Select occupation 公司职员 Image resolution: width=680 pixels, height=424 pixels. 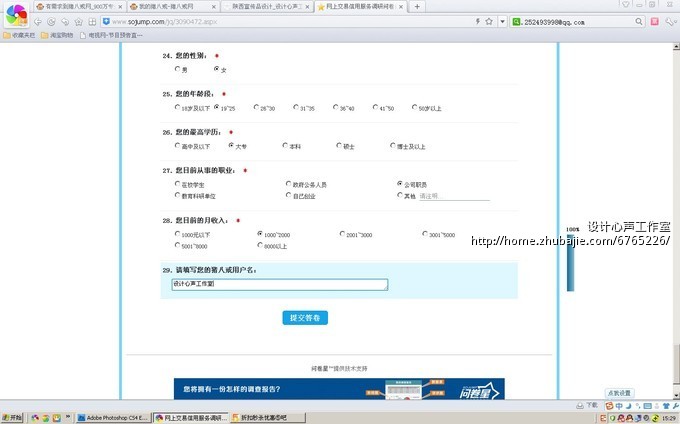[400, 184]
